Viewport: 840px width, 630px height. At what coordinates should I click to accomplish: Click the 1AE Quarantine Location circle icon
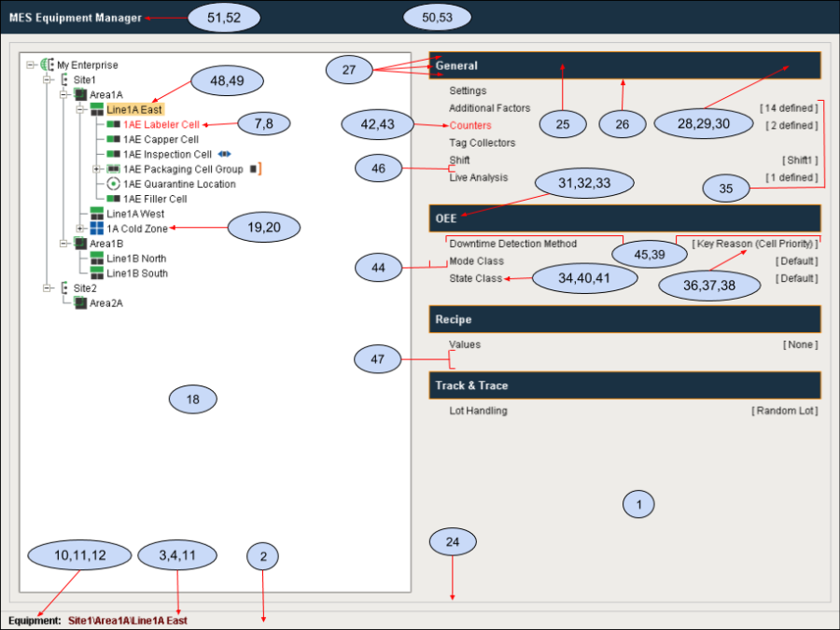[113, 184]
